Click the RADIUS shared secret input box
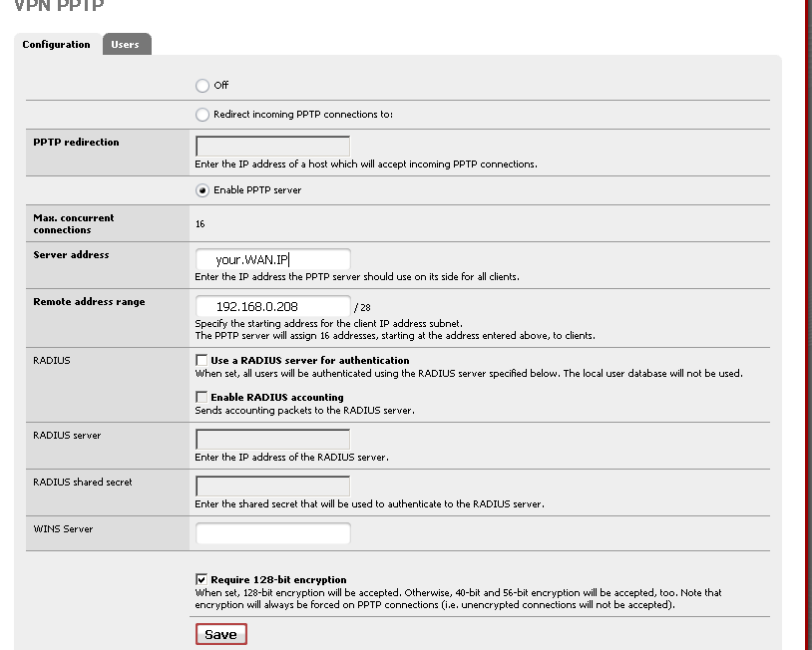 [272, 487]
